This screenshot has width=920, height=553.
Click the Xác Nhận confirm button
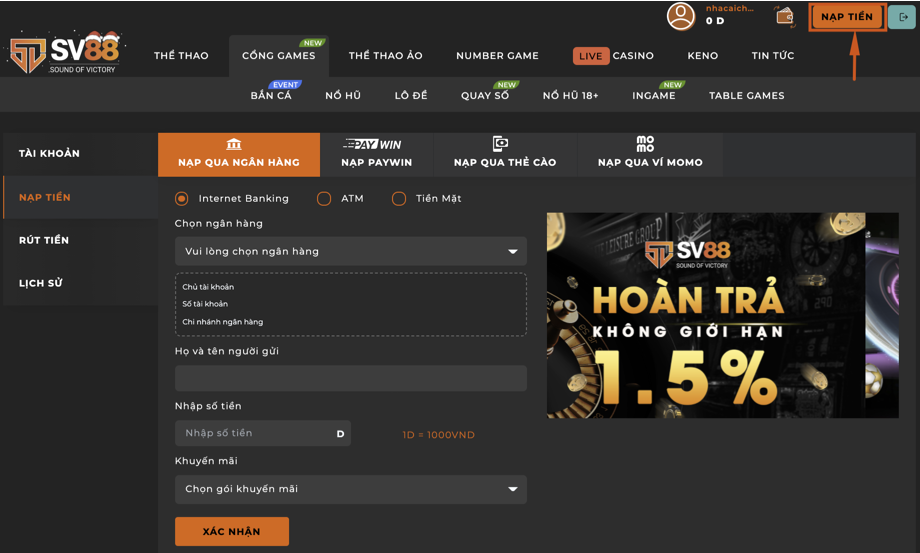(232, 531)
